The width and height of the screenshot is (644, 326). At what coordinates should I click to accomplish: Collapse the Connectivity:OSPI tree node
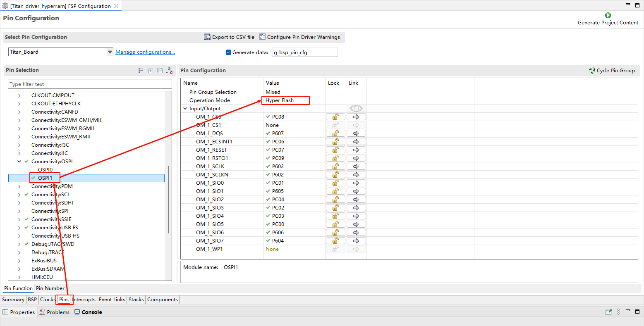point(19,162)
